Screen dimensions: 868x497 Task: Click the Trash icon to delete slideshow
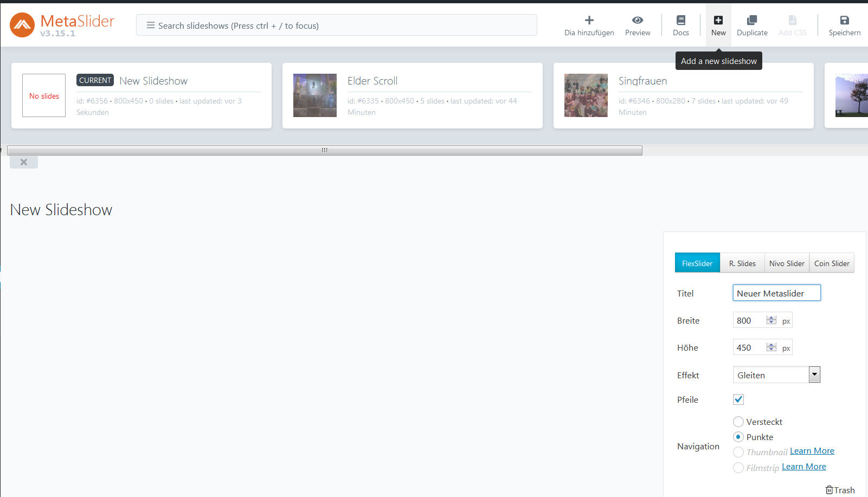(829, 490)
